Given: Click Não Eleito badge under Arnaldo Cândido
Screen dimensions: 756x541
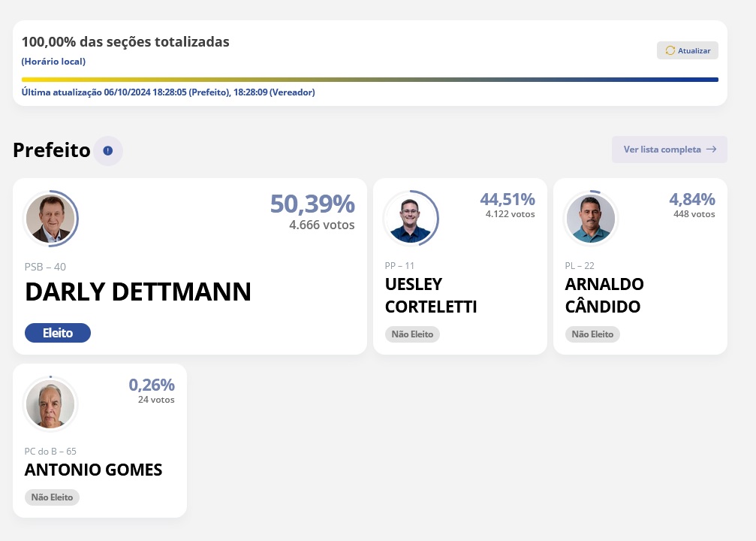Looking at the screenshot, I should 592,334.
